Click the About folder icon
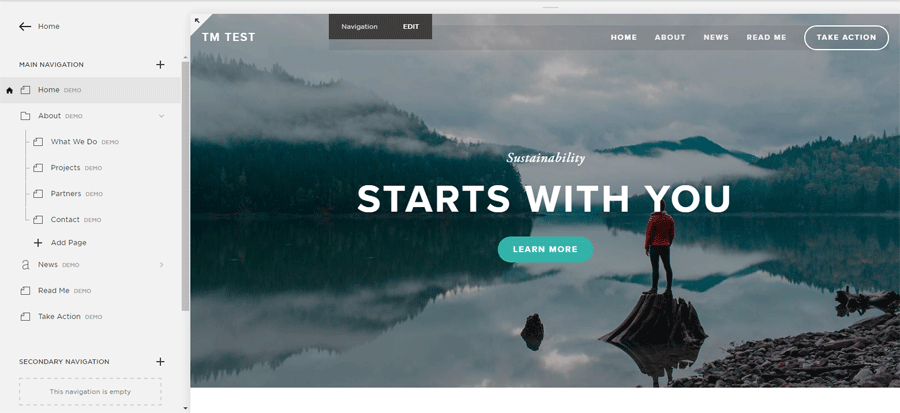 25,116
